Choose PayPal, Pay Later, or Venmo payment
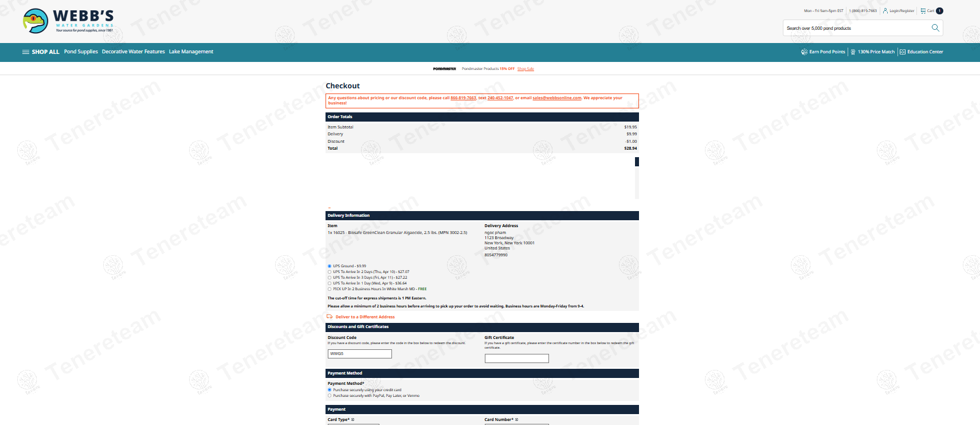The image size is (980, 425). [330, 396]
